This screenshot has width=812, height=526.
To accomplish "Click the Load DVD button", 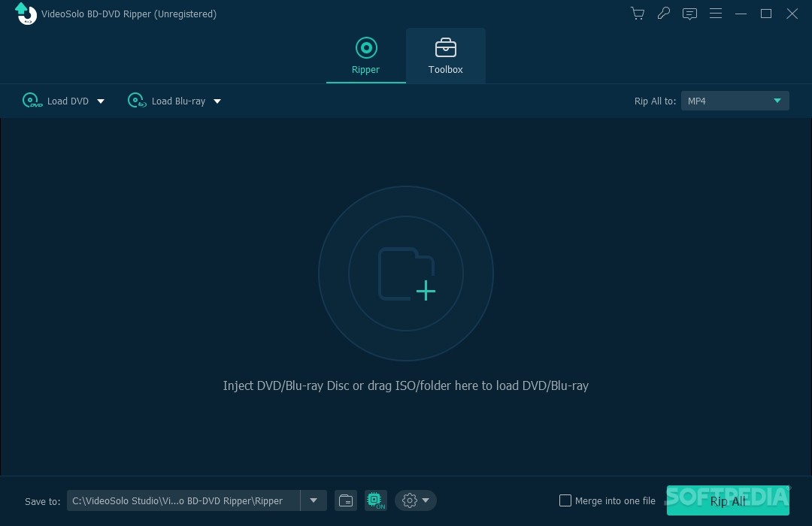I will 56,101.
